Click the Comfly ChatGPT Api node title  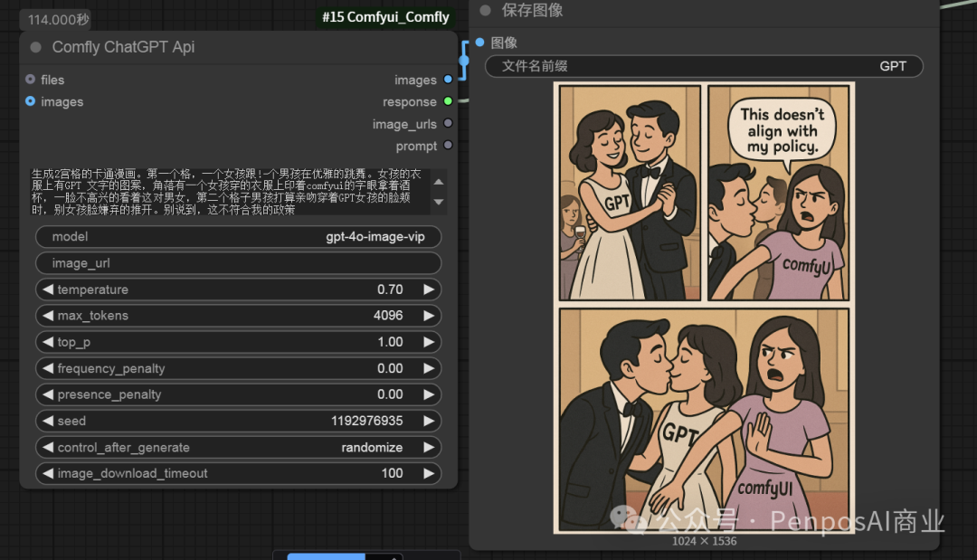123,47
